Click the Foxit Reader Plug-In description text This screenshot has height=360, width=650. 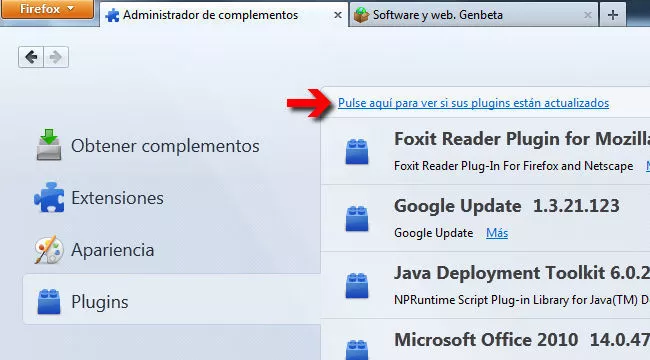click(x=514, y=166)
